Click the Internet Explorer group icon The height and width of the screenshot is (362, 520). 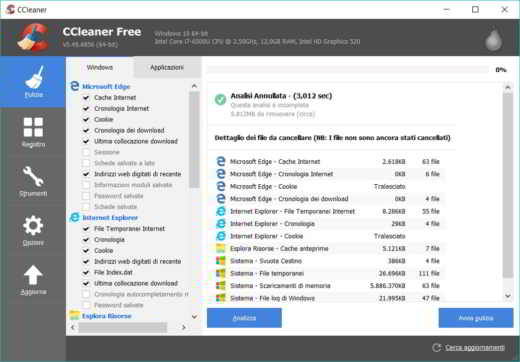pyautogui.click(x=75, y=217)
